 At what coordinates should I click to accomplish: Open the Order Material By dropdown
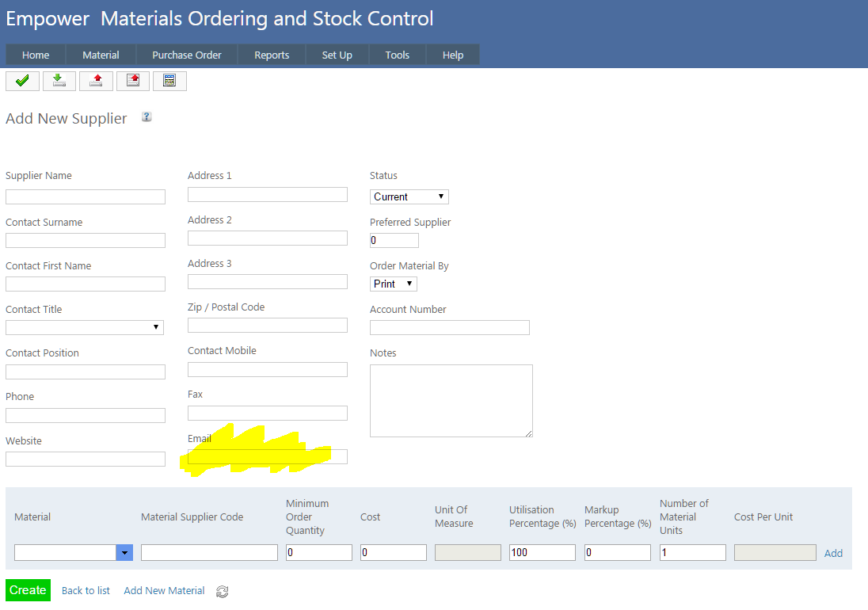pyautogui.click(x=394, y=284)
